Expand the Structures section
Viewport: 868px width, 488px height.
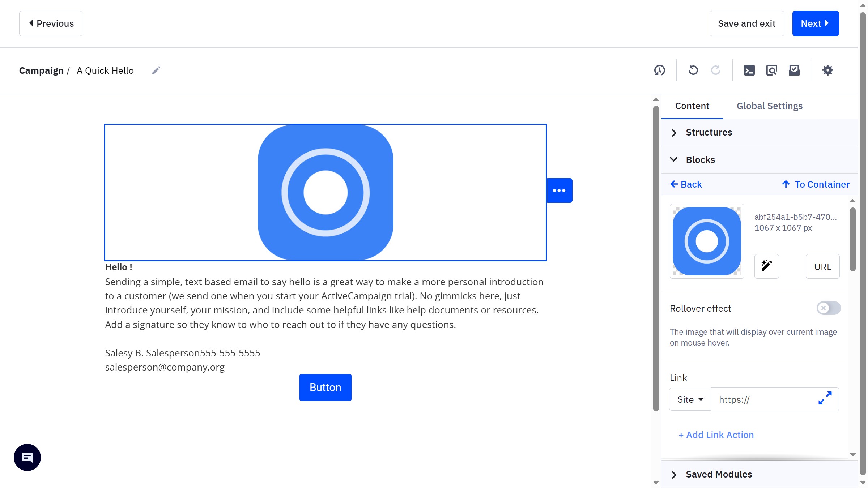point(708,133)
